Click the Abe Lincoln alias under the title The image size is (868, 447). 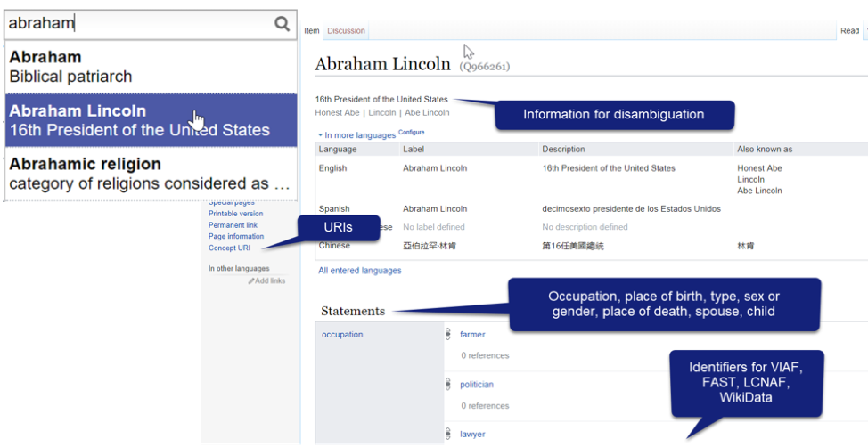pos(427,112)
